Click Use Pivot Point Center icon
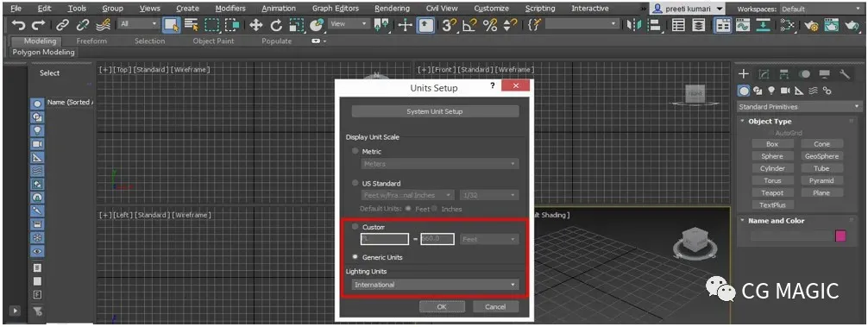This screenshot has height=327, width=868. [x=381, y=25]
